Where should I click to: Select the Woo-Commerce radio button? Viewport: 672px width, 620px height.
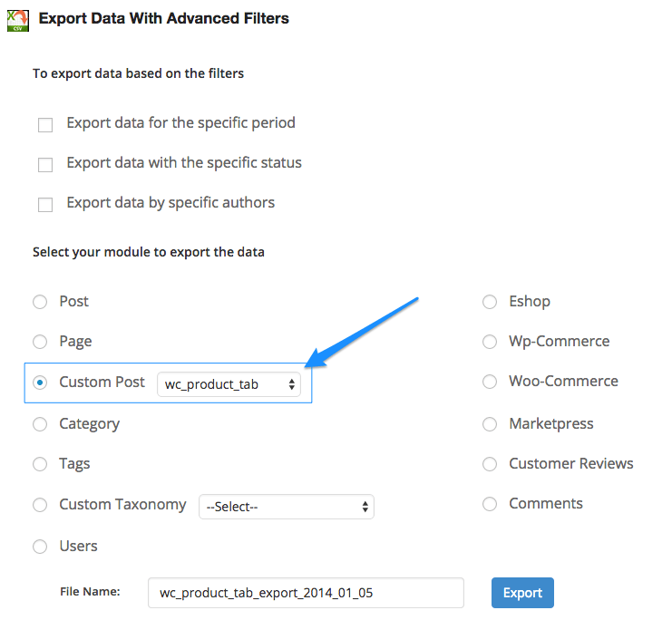point(490,382)
